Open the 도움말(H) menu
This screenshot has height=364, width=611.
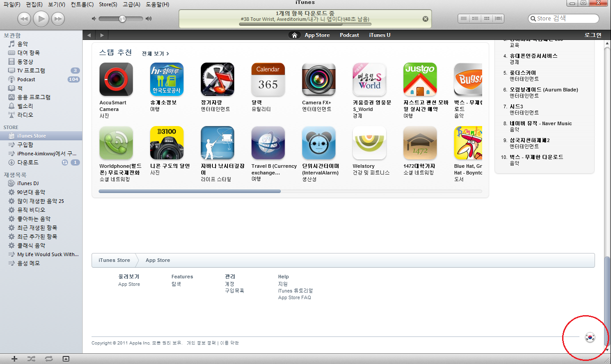157,4
